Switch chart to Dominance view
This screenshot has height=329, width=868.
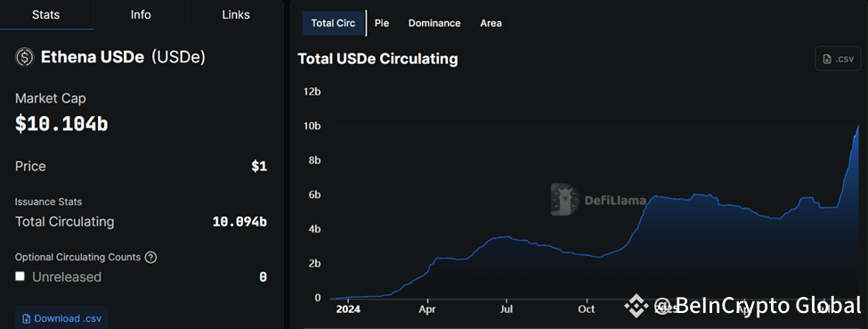(434, 23)
